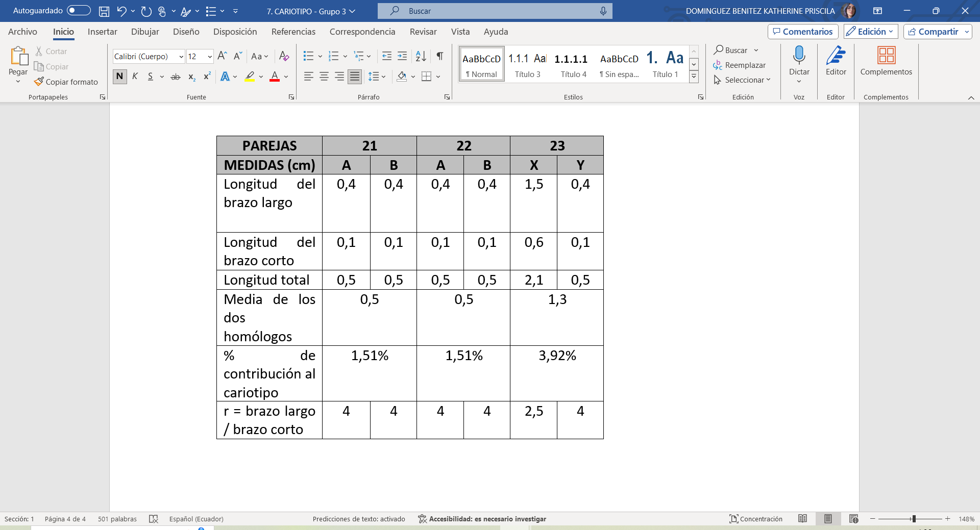This screenshot has height=530, width=980.
Task: Open the font name dropdown
Action: click(148, 57)
